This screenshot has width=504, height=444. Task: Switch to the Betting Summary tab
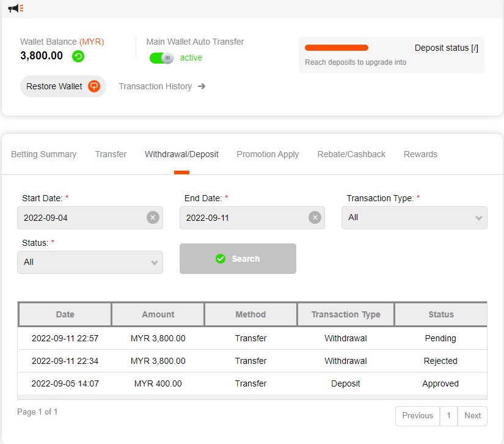(44, 154)
